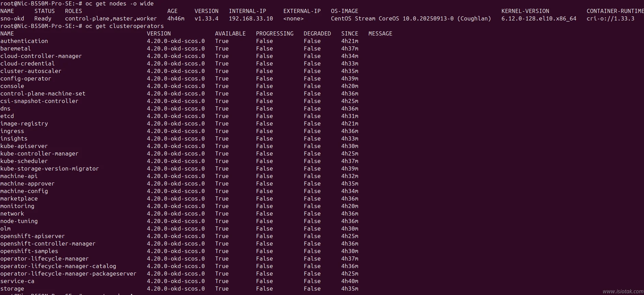644x295 pixels.
Task: Click the 'SINCE' column header
Action: (x=350, y=34)
